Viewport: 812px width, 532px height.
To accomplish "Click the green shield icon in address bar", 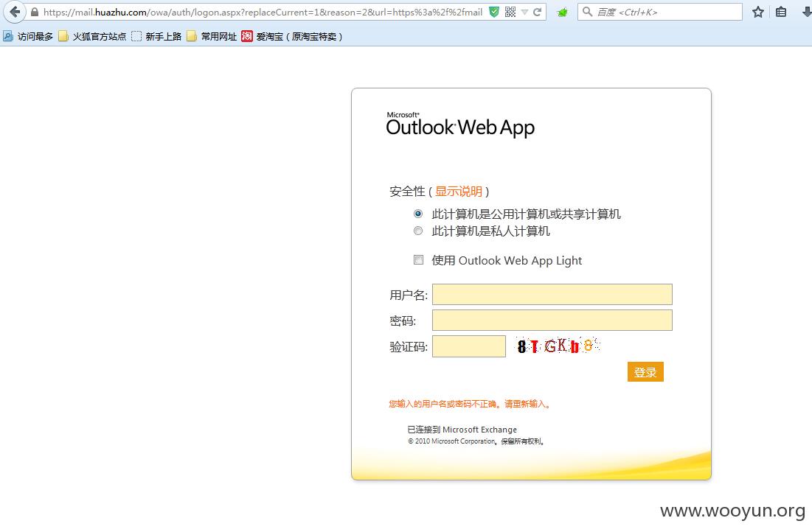I will pyautogui.click(x=494, y=12).
